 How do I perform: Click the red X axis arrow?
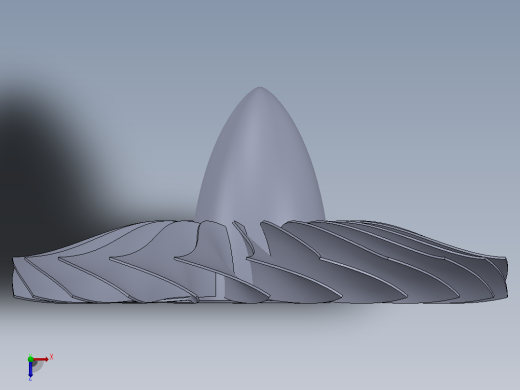tap(41, 359)
